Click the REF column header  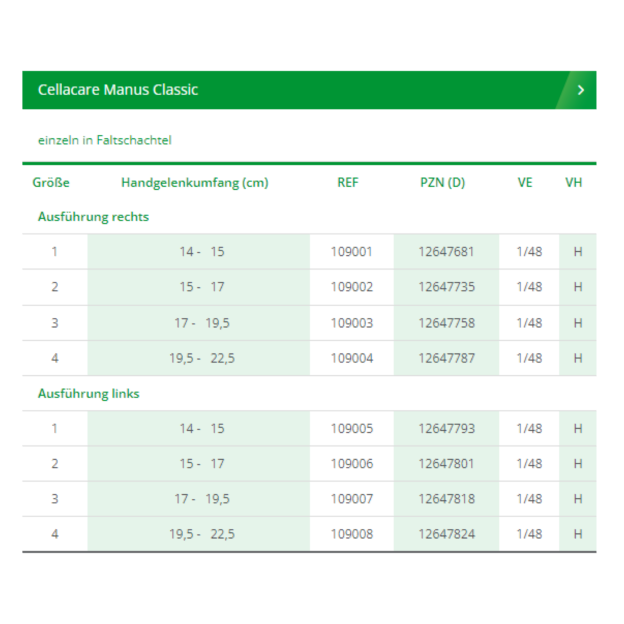click(x=348, y=183)
